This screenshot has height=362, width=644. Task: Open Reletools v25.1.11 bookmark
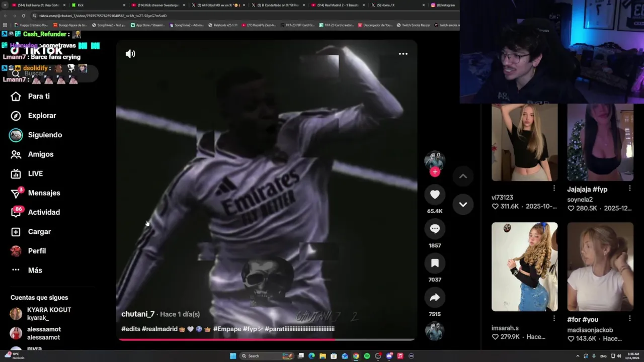pos(223,25)
